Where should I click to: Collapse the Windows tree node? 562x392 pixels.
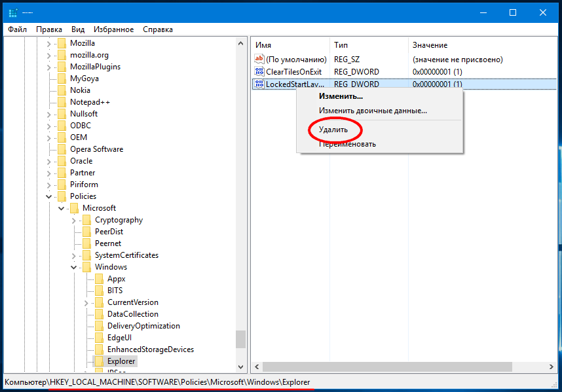73,267
